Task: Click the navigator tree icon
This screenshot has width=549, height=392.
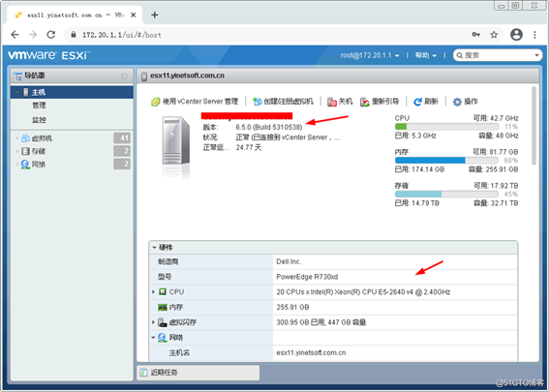Action: pos(17,75)
